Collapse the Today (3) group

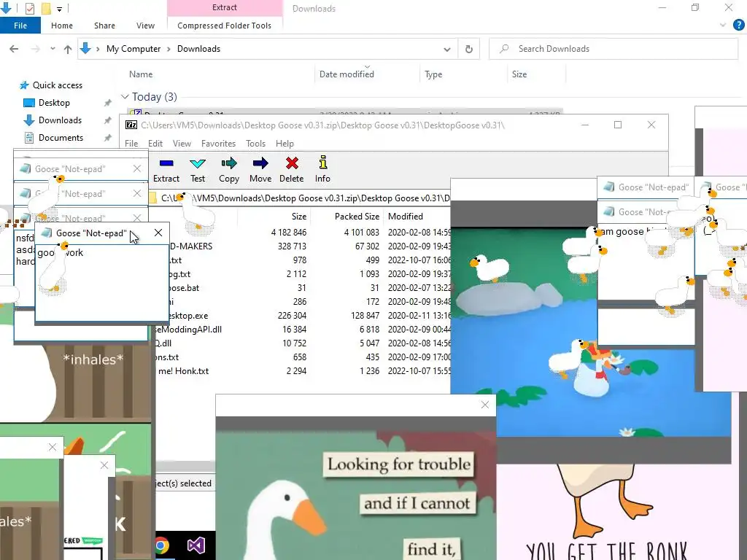[x=125, y=97]
